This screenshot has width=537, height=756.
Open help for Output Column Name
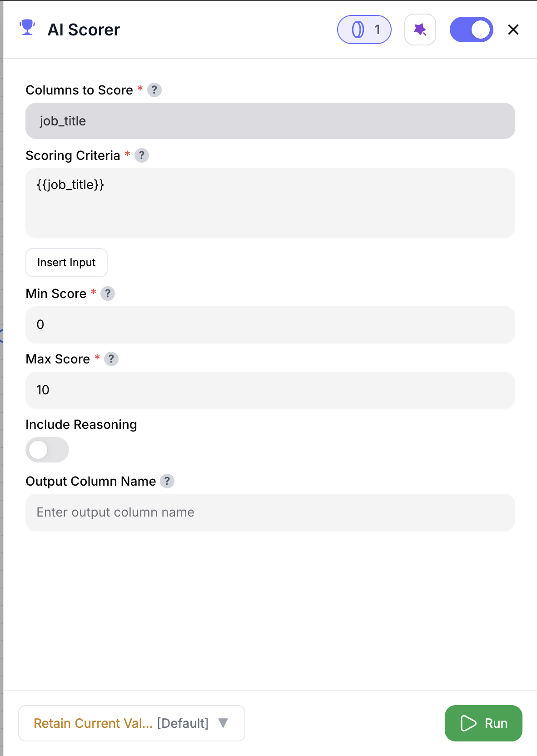[x=167, y=481]
